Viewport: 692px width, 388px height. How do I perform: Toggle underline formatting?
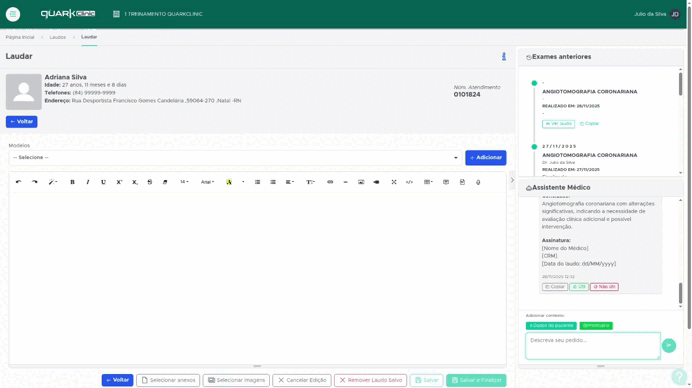tap(103, 182)
